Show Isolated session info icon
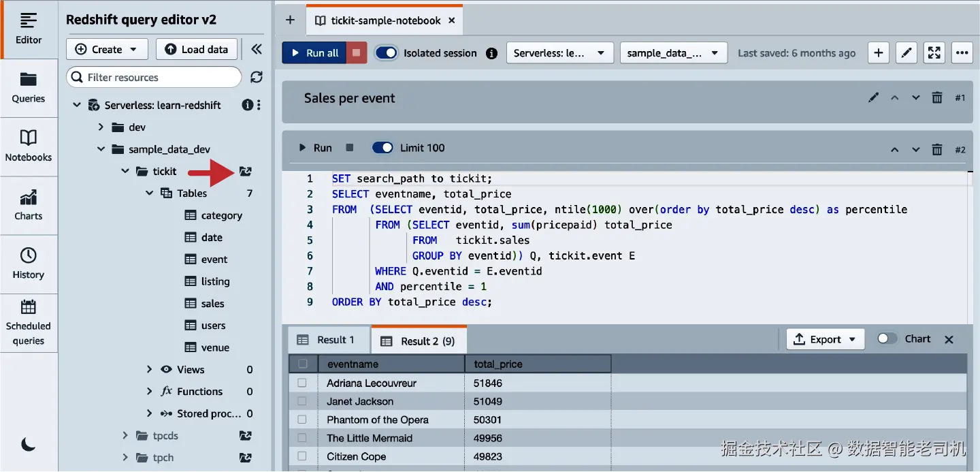This screenshot has height=472, width=980. coord(491,53)
